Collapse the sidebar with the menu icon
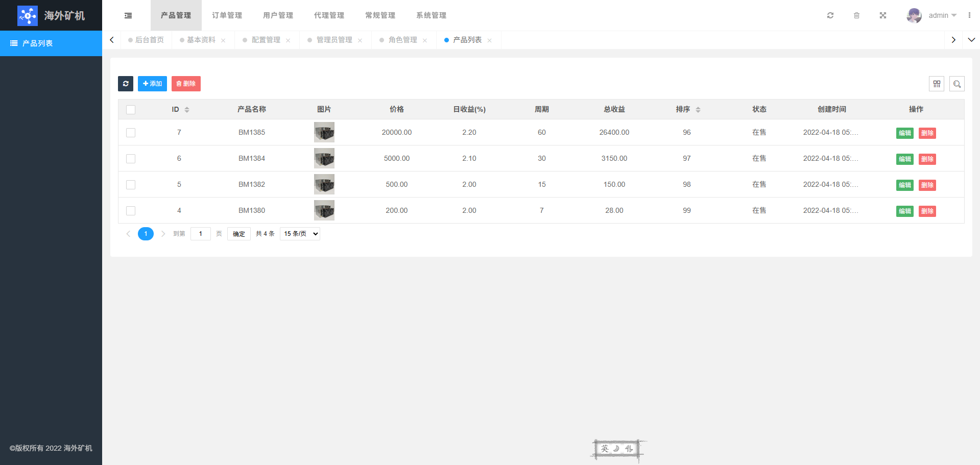The width and height of the screenshot is (980, 465). click(128, 15)
